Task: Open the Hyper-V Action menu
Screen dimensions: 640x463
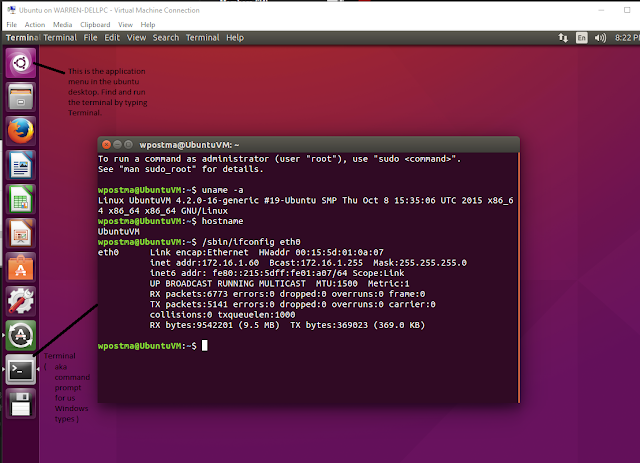Action: [35, 24]
